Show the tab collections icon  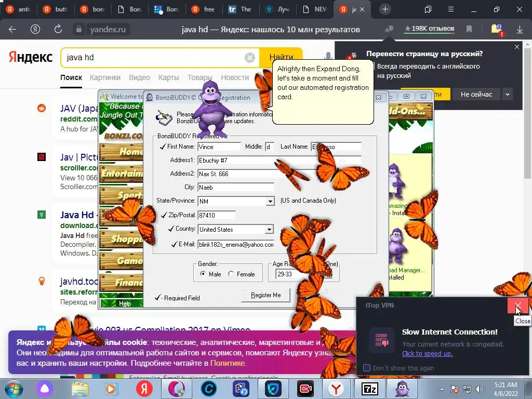pyautogui.click(x=428, y=9)
